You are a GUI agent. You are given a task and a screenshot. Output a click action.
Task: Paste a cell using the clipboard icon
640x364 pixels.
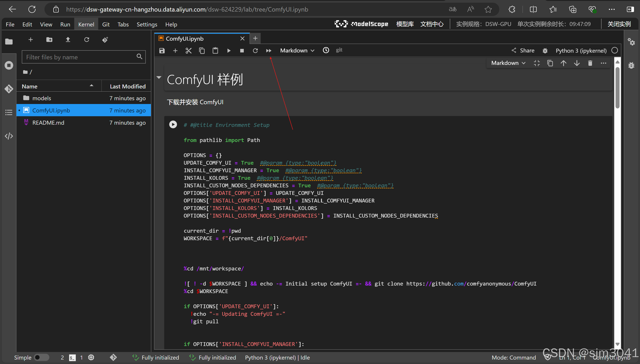pyautogui.click(x=215, y=51)
